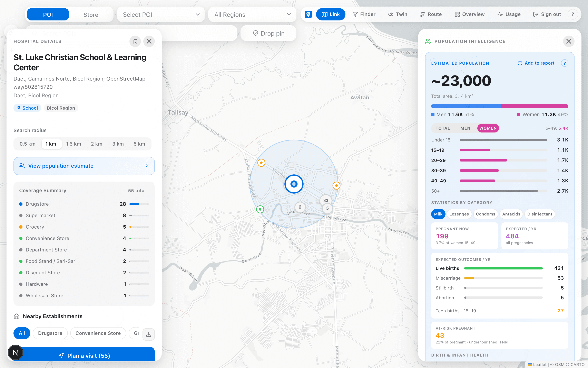588x368 pixels.
Task: Click the At-Risk Pregnant 43 card
Action: coord(500,335)
